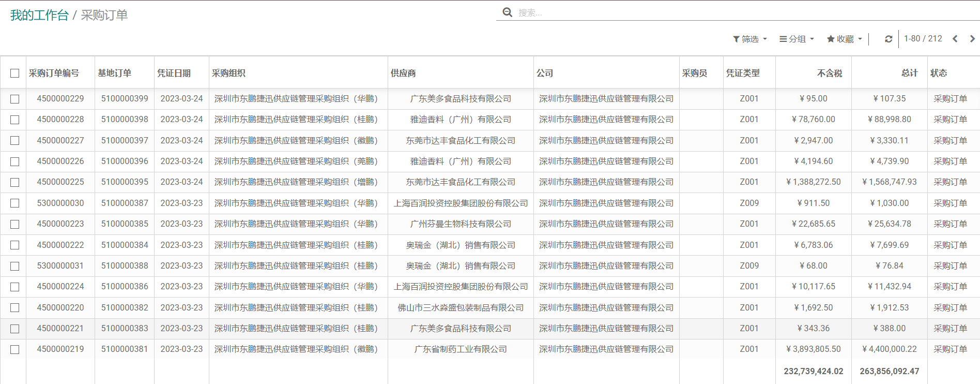Click supplier 广东美多食品科技有限公司 for order 4500000229
The width and height of the screenshot is (980, 384).
(x=461, y=98)
